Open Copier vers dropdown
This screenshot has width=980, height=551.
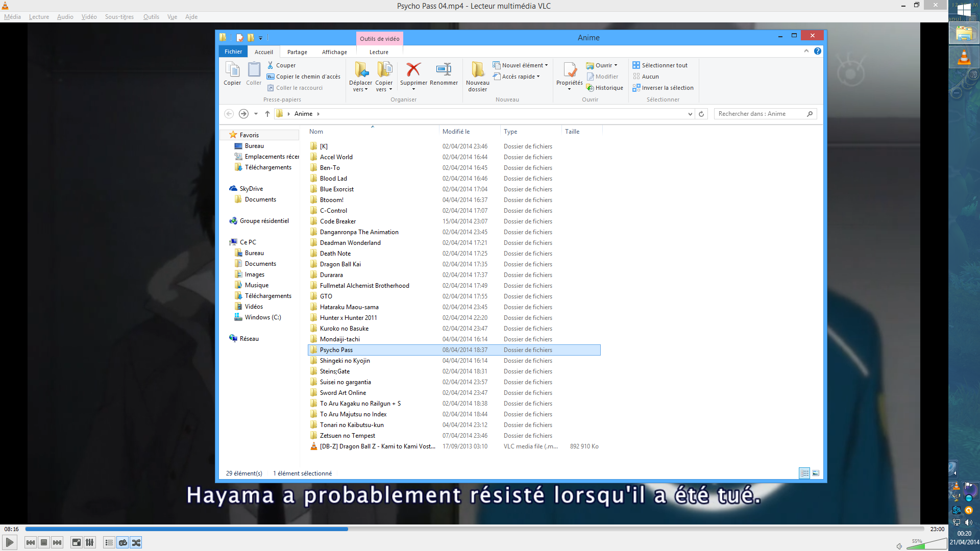pyautogui.click(x=384, y=77)
